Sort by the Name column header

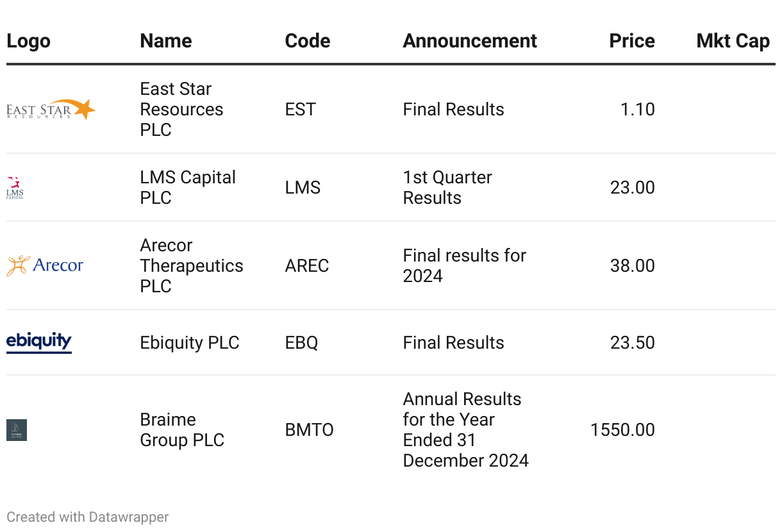pyautogui.click(x=166, y=41)
